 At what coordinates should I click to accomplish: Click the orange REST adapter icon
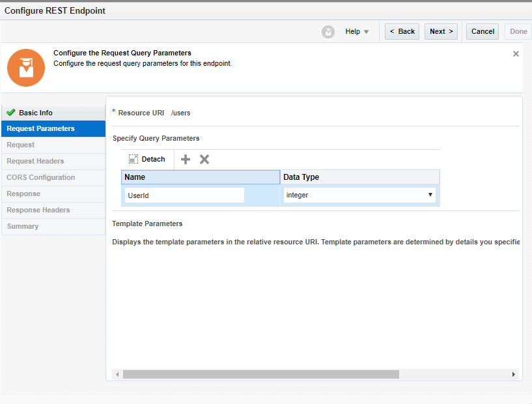click(26, 67)
